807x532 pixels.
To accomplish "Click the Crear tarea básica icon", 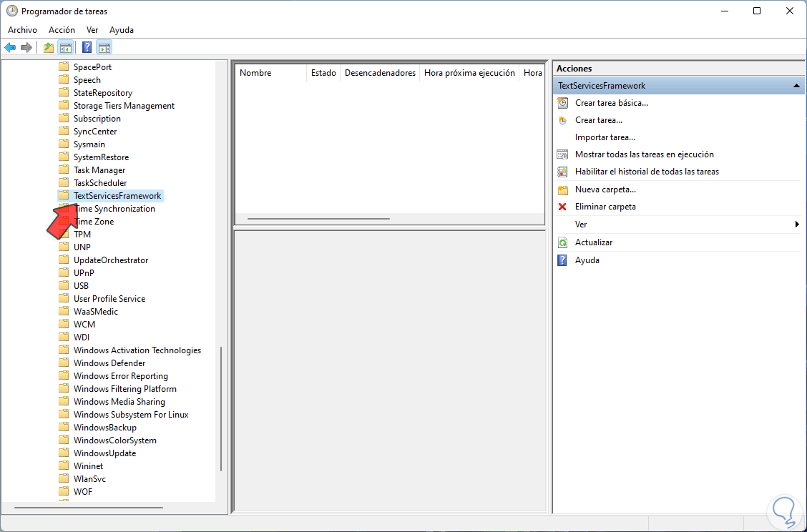I will (x=562, y=103).
